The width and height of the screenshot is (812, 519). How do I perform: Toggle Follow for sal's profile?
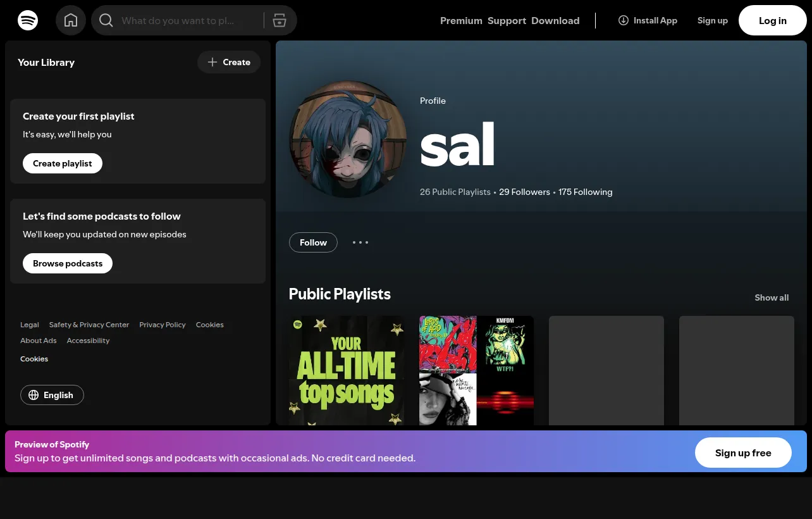313,242
